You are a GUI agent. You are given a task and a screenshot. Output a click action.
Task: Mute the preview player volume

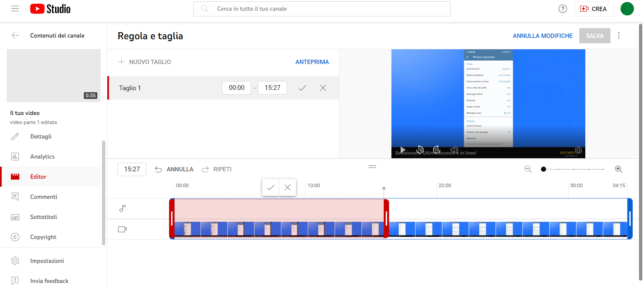[454, 150]
